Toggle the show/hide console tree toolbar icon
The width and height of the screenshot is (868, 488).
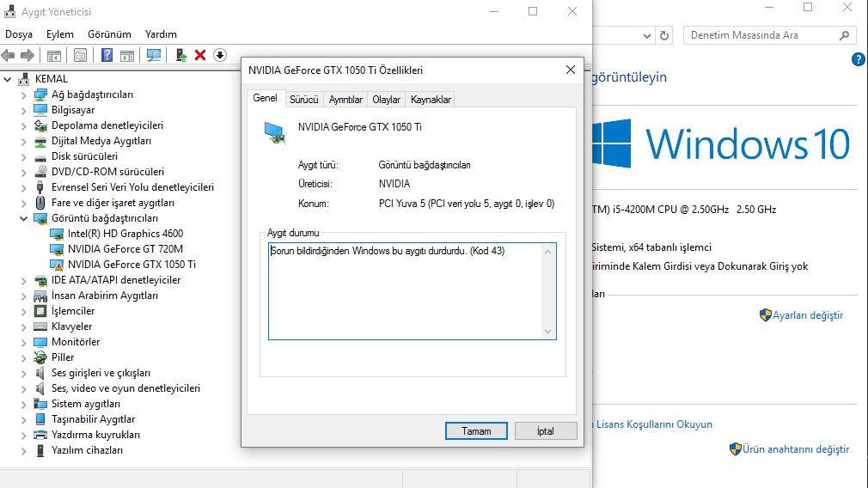click(x=53, y=55)
